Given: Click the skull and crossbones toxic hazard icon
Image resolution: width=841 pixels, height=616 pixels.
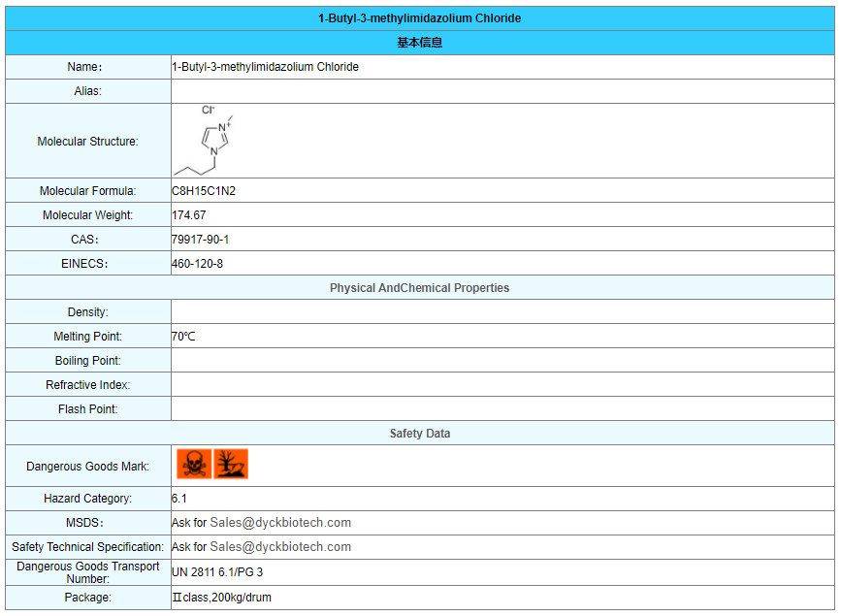Looking at the screenshot, I should pos(194,465).
